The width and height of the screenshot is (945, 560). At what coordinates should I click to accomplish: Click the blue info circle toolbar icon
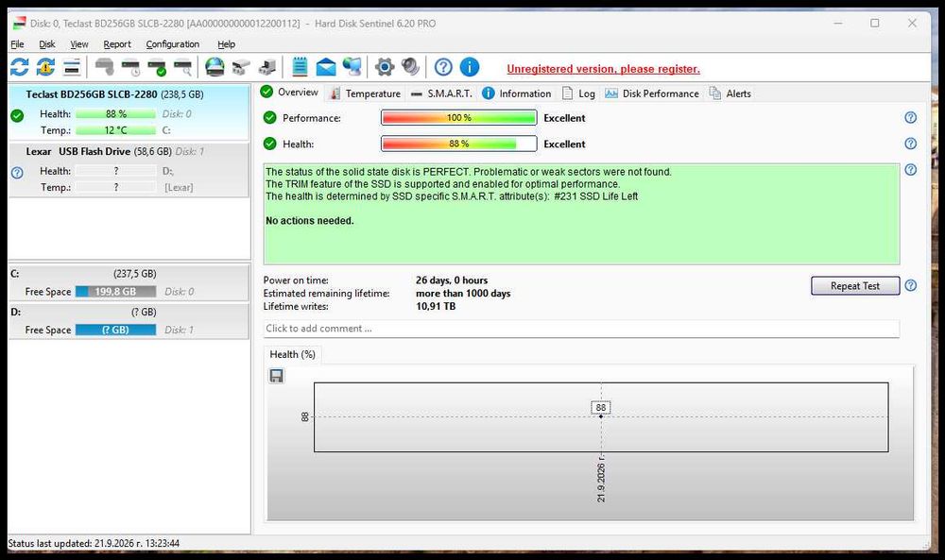tap(470, 67)
